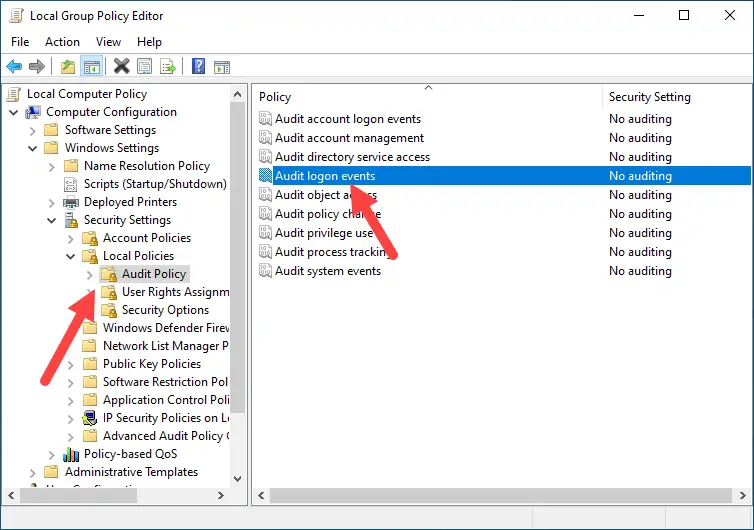The height and width of the screenshot is (530, 754).
Task: Click the IP Security Policies icon
Action: pyautogui.click(x=89, y=418)
